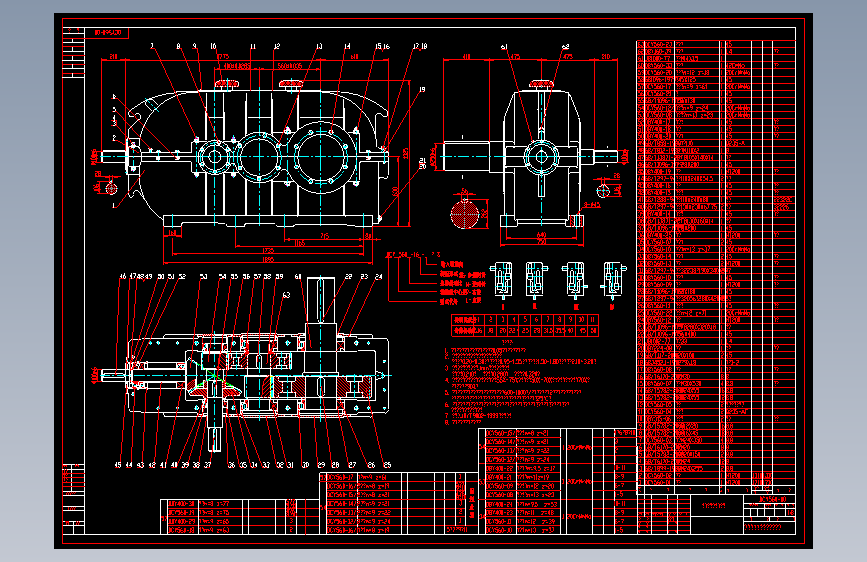Click balloon number 6 left of front view
The image size is (867, 562).
[x=114, y=97]
